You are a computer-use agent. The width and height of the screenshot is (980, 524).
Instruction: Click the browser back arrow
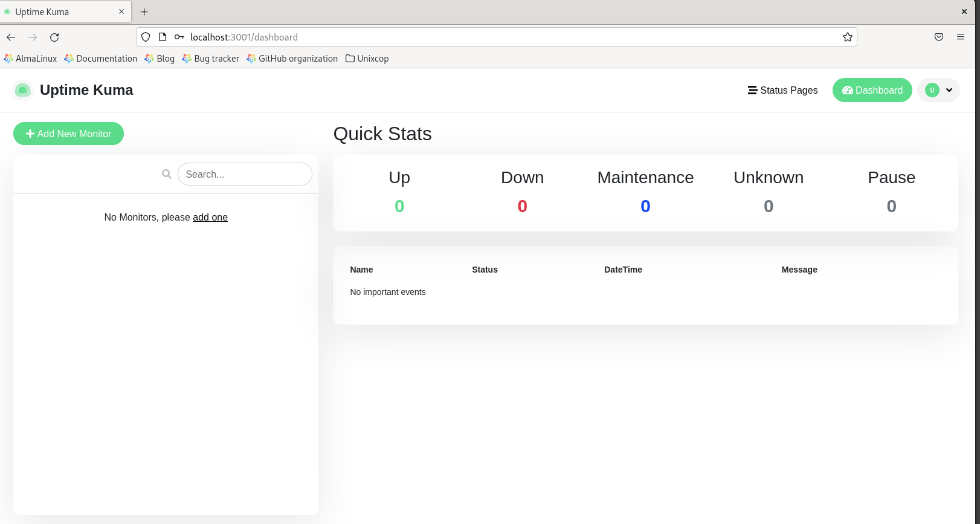click(x=11, y=37)
